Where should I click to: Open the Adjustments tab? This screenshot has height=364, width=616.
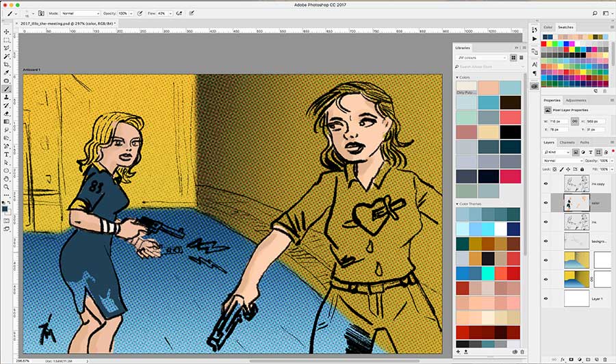(576, 101)
